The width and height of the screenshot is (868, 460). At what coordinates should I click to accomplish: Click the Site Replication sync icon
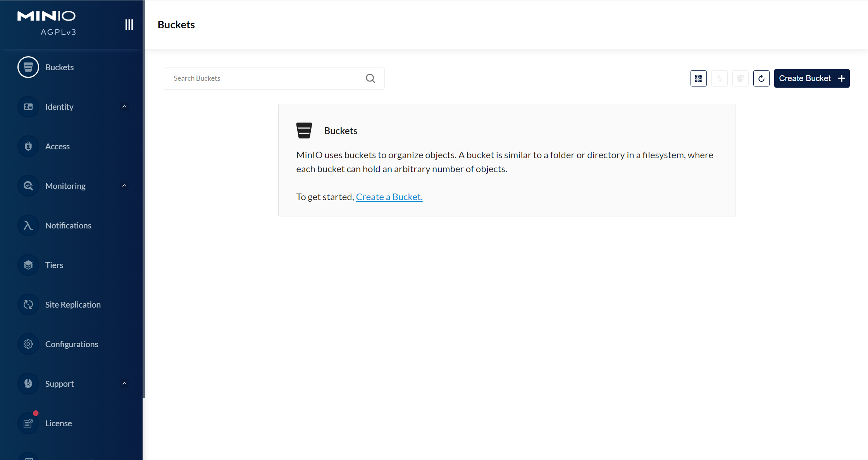click(x=28, y=304)
